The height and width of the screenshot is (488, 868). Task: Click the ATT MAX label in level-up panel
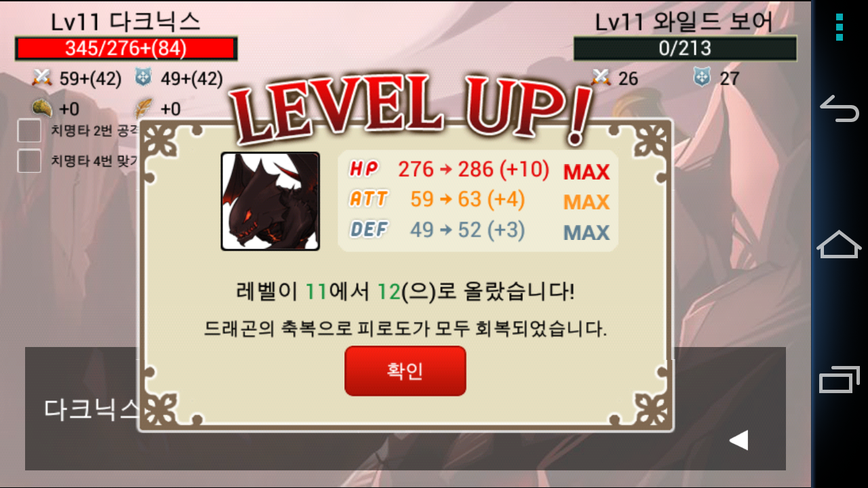tap(587, 202)
